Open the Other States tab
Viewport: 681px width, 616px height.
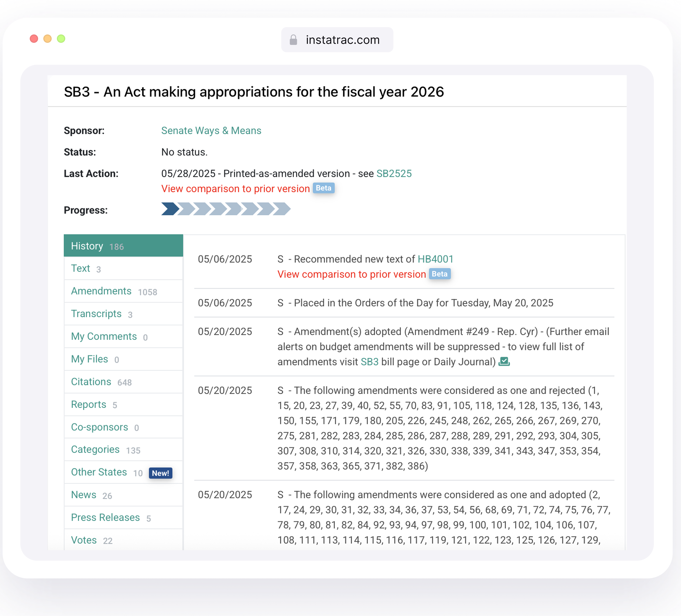coord(123,472)
